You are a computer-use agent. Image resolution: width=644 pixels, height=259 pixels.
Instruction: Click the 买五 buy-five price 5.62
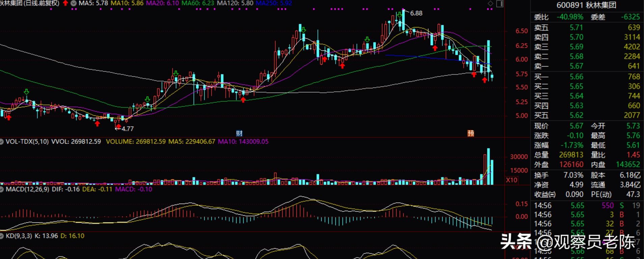point(576,115)
